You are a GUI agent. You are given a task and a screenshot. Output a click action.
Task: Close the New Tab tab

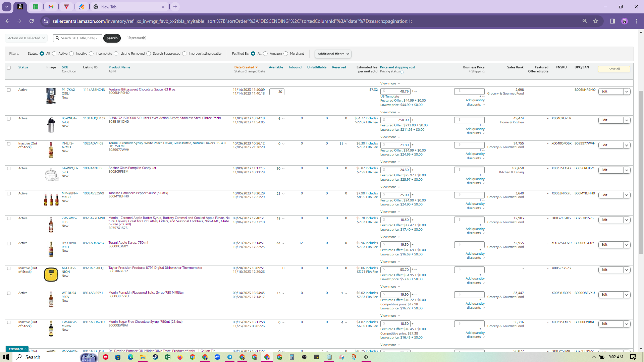(x=163, y=7)
